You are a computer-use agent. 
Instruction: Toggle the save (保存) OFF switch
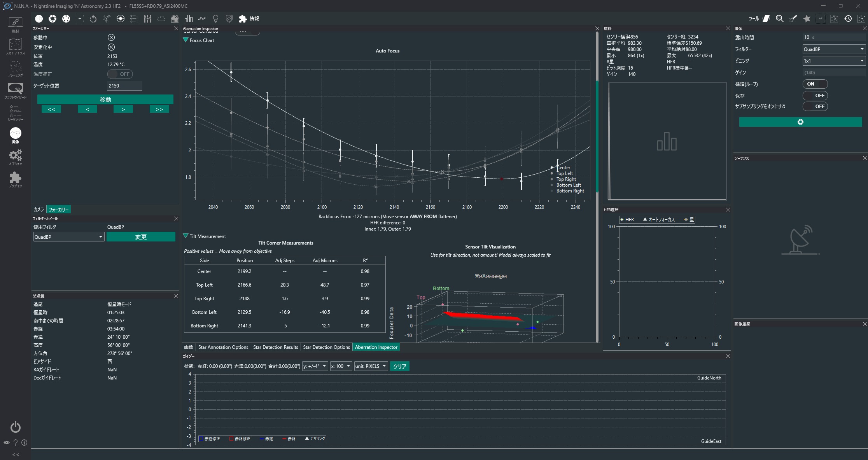click(815, 96)
